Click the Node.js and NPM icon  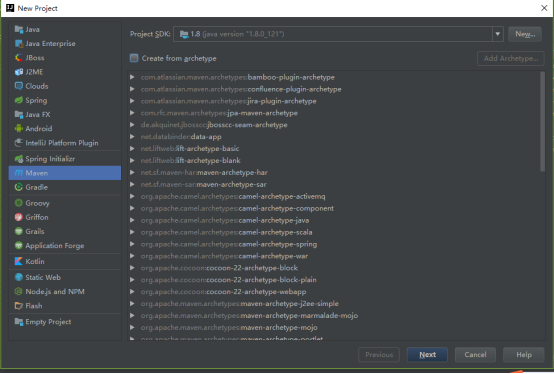[19, 291]
